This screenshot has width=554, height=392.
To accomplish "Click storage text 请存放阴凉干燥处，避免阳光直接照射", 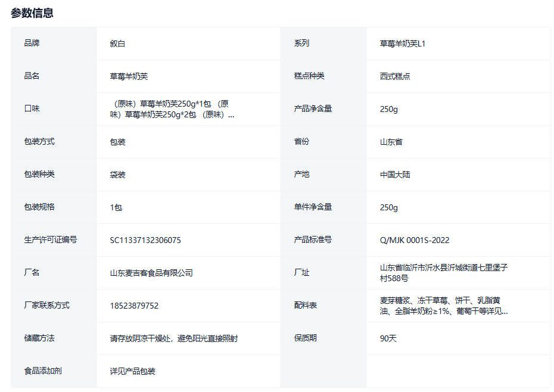I will tap(174, 338).
